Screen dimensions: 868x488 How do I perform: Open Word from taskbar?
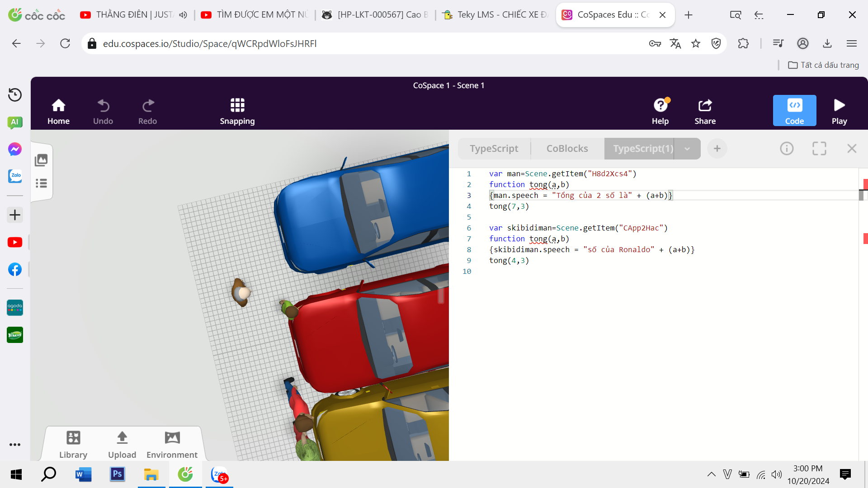(x=83, y=474)
